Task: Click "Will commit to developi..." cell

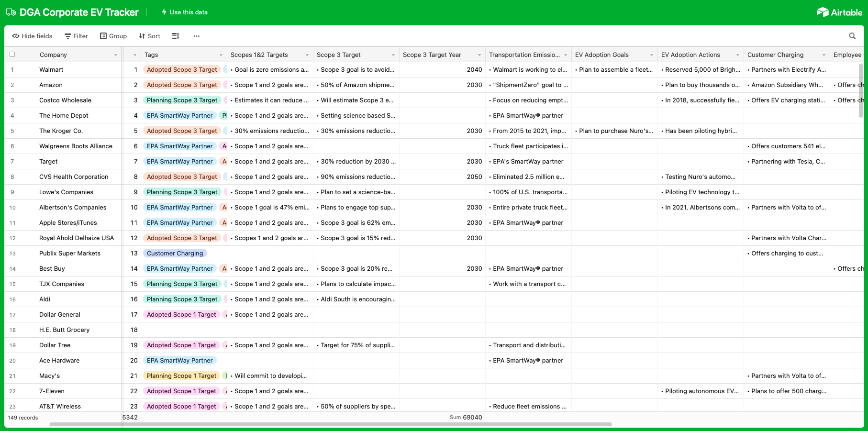Action: [x=270, y=376]
